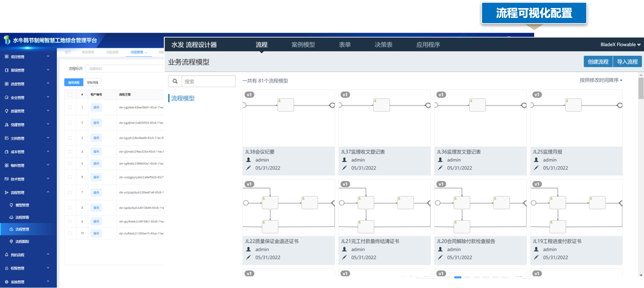The image size is (644, 288).
Task: Click the magnifier search icon in designer
Action: (175, 81)
